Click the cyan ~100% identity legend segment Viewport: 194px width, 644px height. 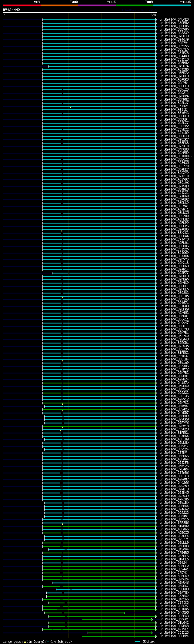click(172, 5)
